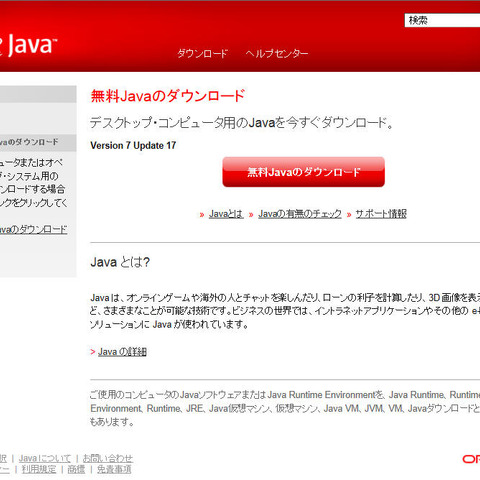
Task: Select the highlighted sidebar Javaのダウンロード header
Action: [38, 143]
